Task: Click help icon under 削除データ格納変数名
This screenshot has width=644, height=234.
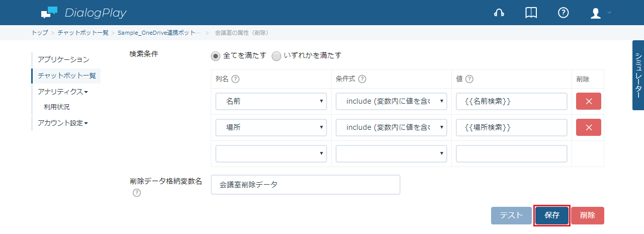Action: (x=137, y=193)
